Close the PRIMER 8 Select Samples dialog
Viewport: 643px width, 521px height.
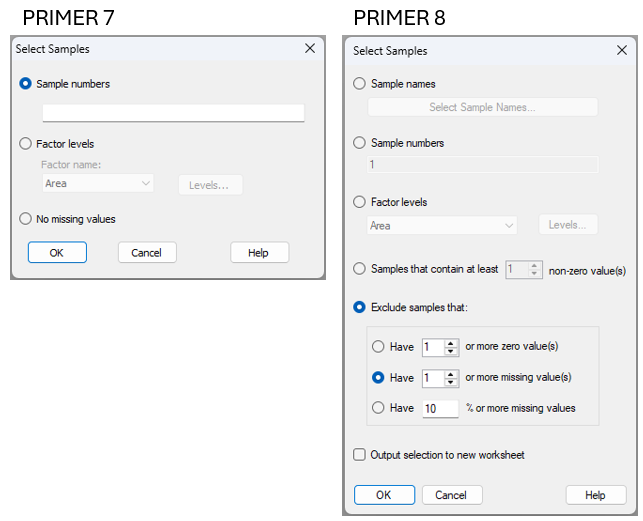pyautogui.click(x=621, y=50)
